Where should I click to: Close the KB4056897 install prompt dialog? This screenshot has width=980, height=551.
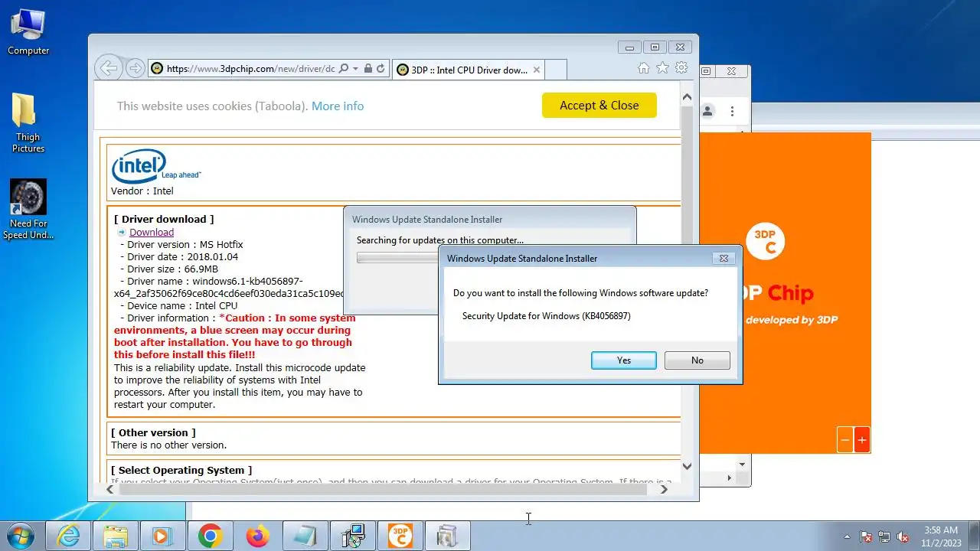click(724, 259)
